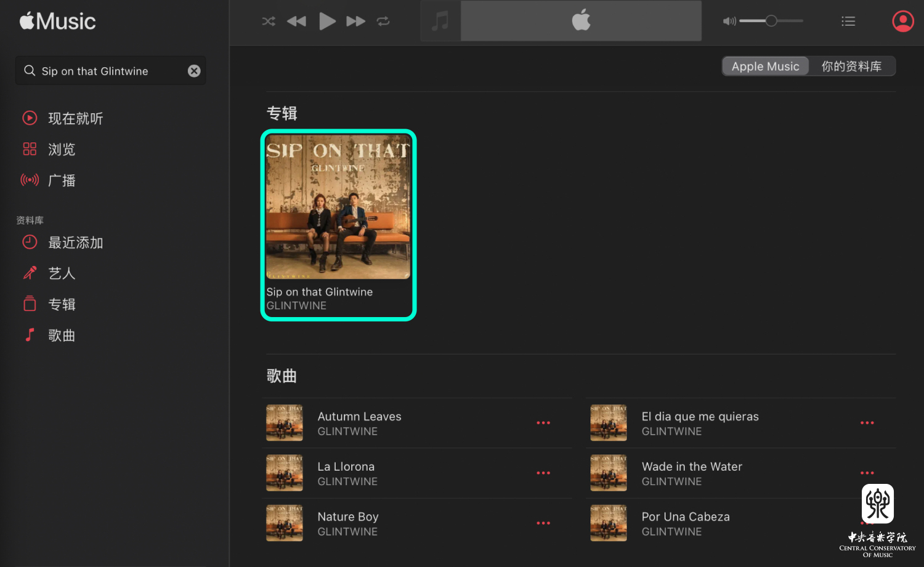Skip to the previous track

pos(296,22)
